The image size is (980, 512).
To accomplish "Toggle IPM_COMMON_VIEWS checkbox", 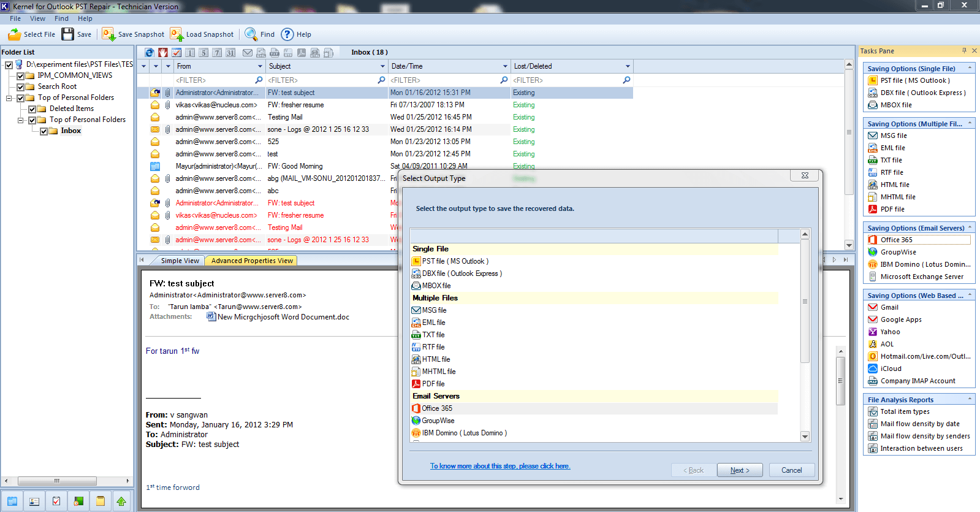I will pos(21,76).
